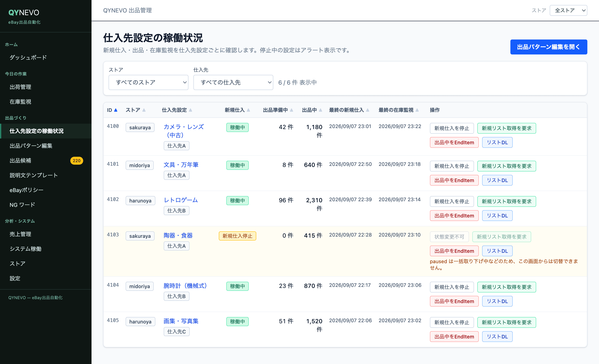Click 出品中をEndItem for row 4103

pos(454,251)
